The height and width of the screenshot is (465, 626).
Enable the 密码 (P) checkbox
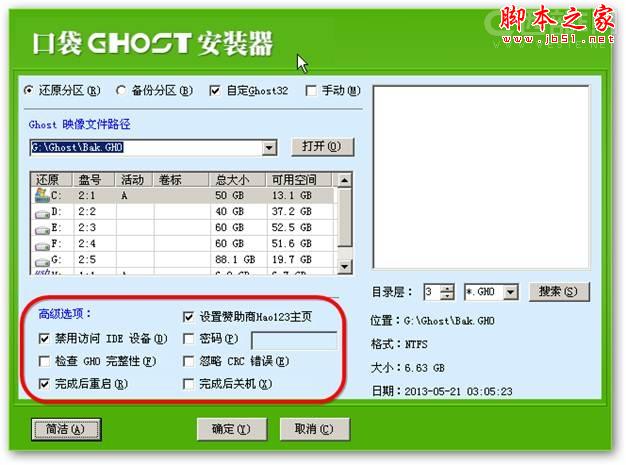188,339
